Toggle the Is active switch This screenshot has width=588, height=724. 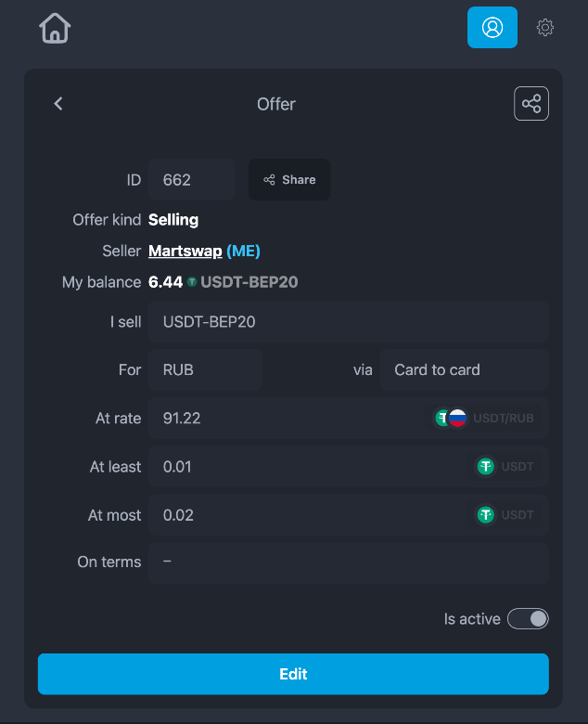click(x=528, y=619)
